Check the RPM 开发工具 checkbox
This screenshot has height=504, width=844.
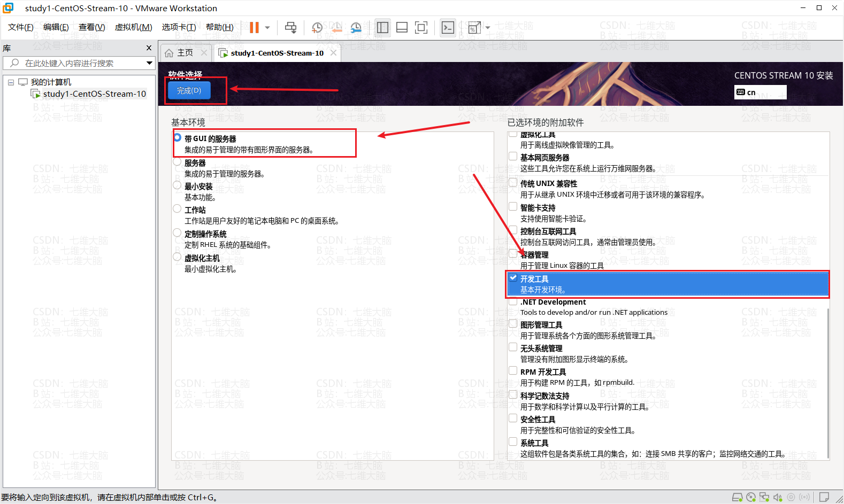(513, 370)
